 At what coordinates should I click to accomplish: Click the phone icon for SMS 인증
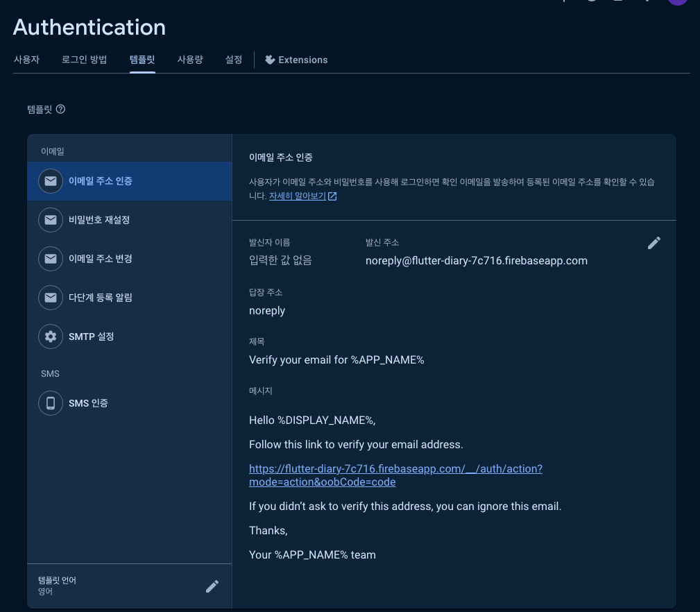coord(51,403)
